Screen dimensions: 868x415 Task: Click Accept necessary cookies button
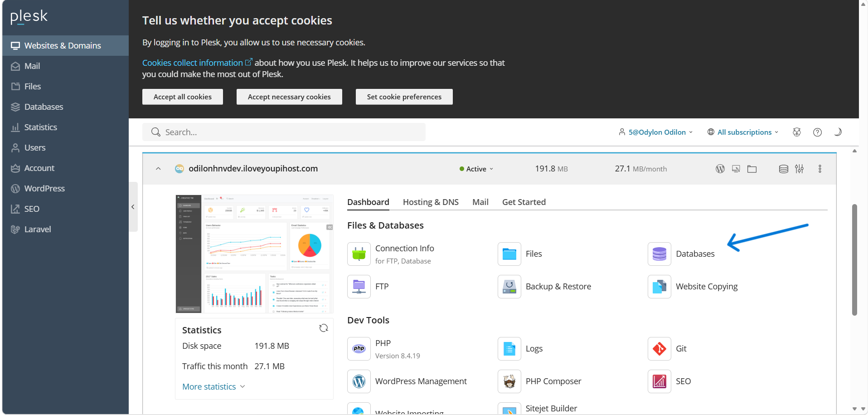(x=289, y=97)
